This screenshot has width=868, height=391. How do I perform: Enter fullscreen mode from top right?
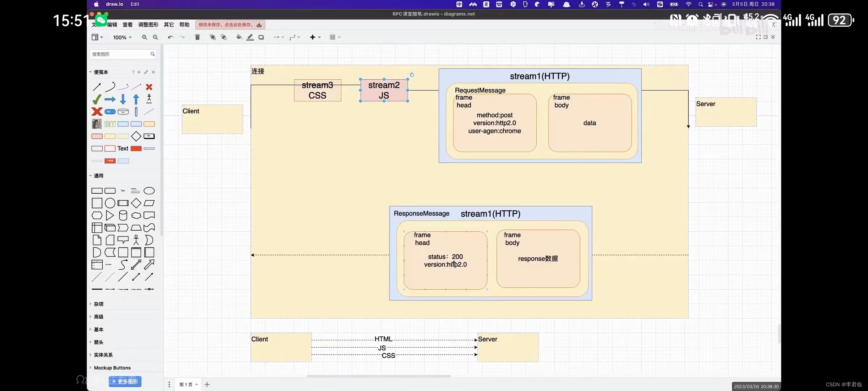click(x=758, y=37)
